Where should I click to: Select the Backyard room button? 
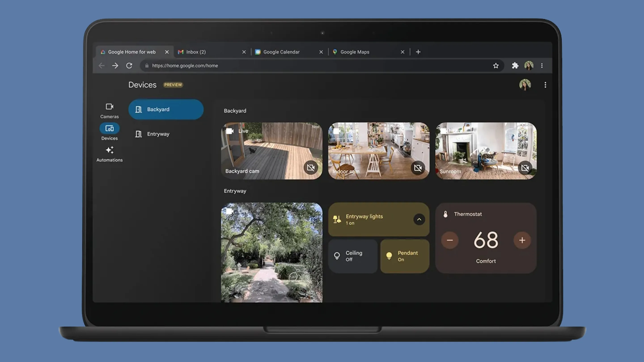tap(166, 109)
